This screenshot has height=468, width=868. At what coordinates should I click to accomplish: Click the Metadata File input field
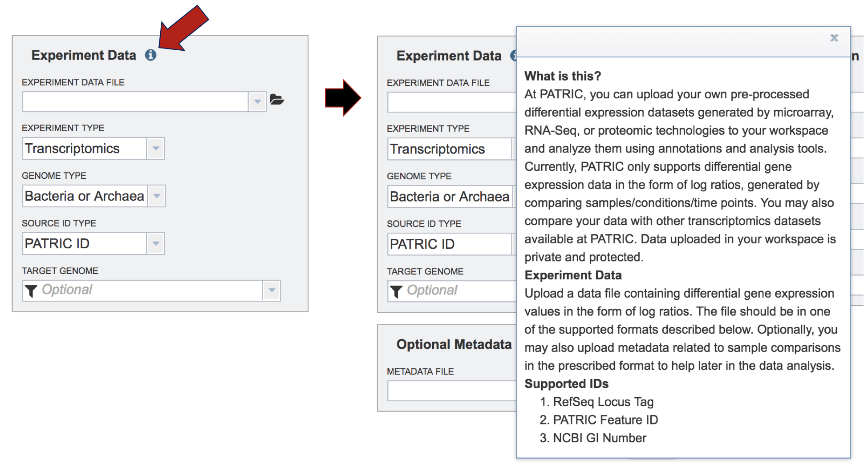[451, 391]
